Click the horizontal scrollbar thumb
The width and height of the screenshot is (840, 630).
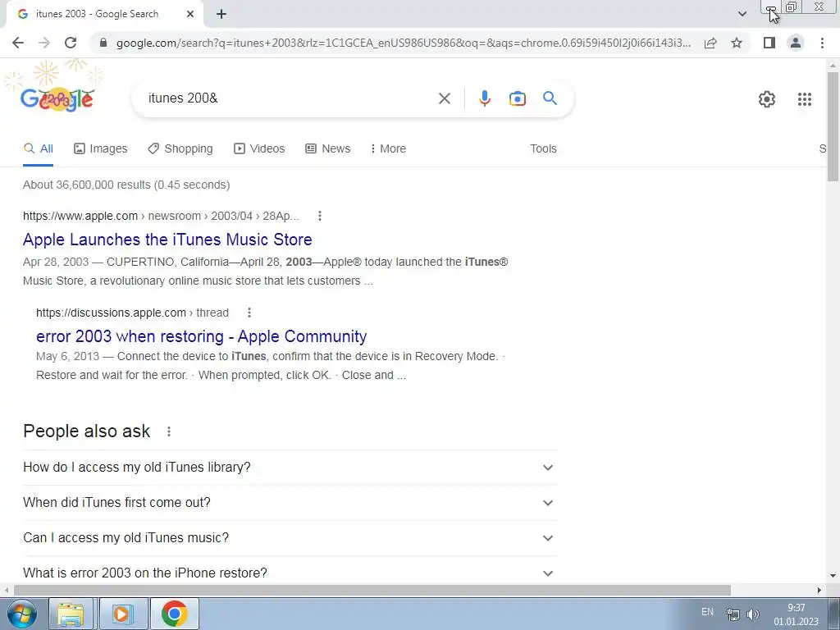(x=372, y=590)
